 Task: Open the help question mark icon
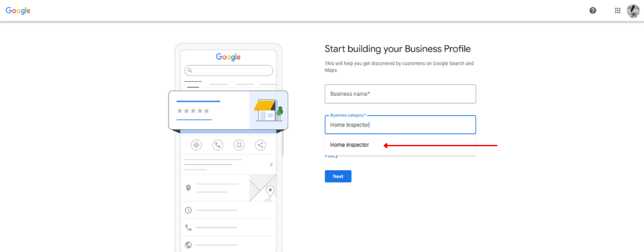click(592, 11)
